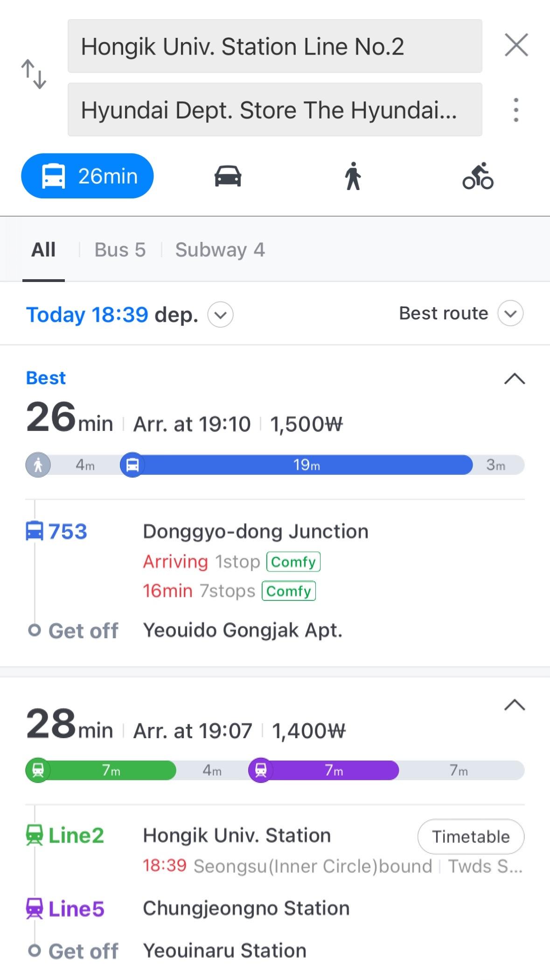Collapse the Best 26min route details
This screenshot has height=980, width=550.
[x=515, y=379]
